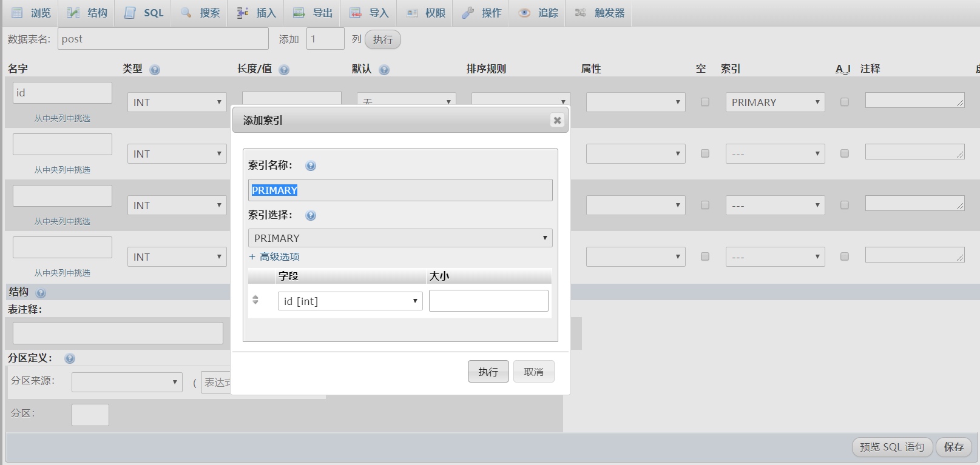
Task: Click 取消 to cancel the index dialog
Action: 534,372
